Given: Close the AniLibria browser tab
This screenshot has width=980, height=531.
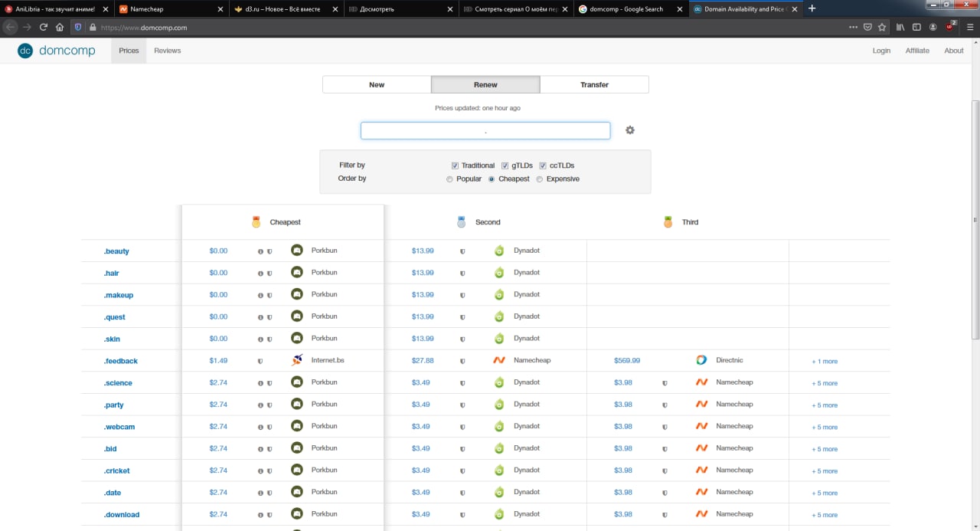Looking at the screenshot, I should (106, 9).
